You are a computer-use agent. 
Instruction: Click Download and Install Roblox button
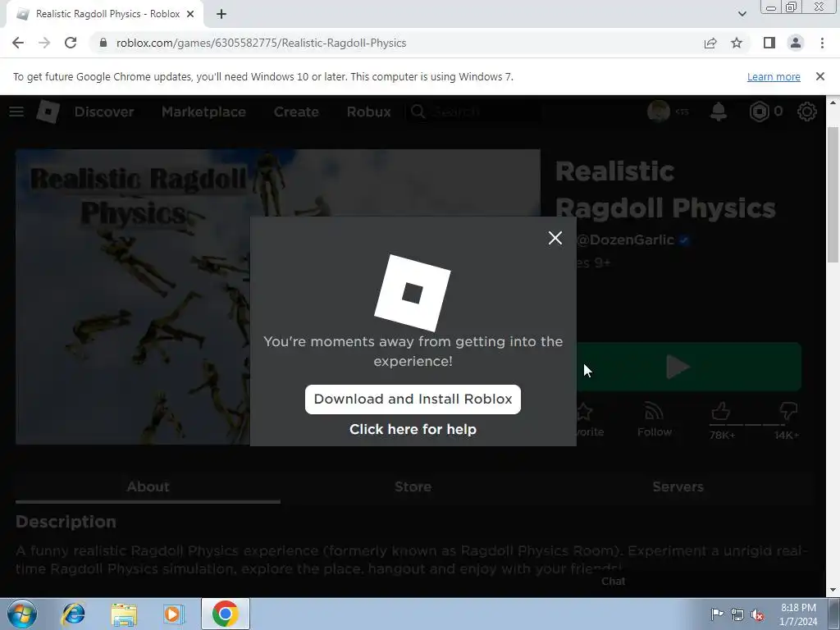click(413, 399)
